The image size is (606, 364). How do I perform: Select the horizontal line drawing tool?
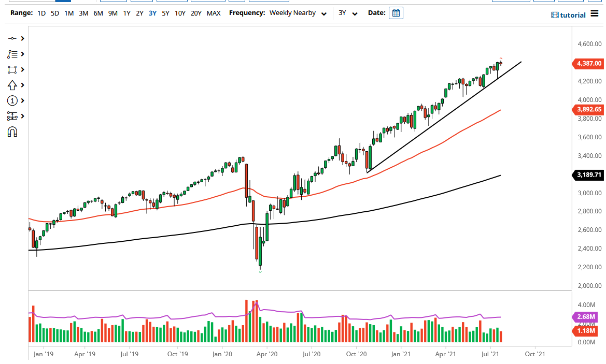pos(12,38)
